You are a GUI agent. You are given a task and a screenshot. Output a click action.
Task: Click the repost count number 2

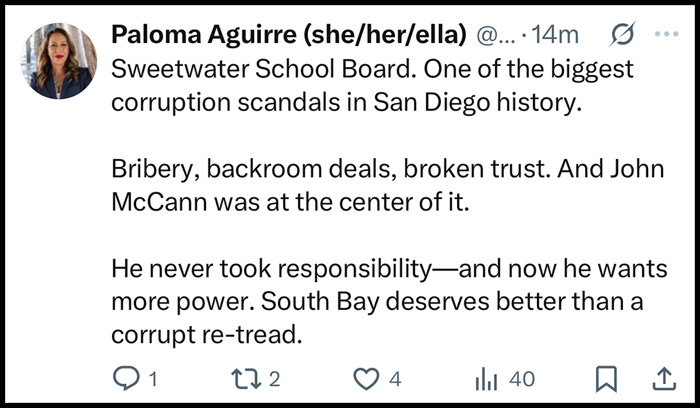point(275,379)
